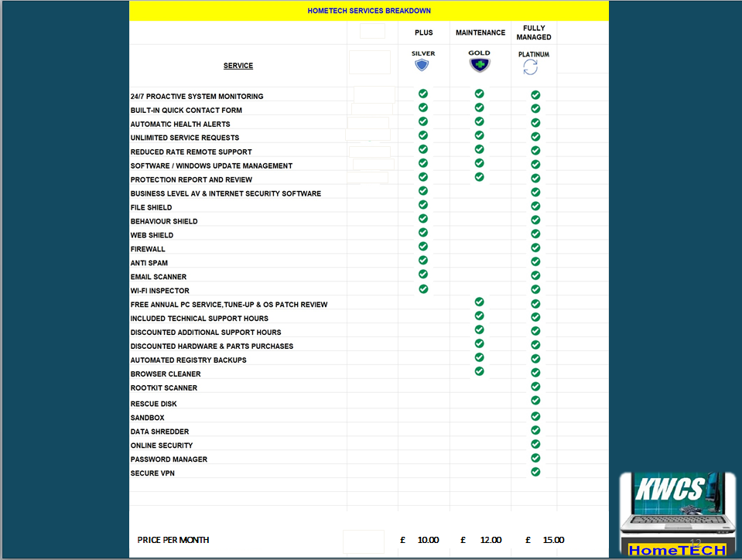Select Silver tick for 24/7 Proactive System Monitoring
This screenshot has height=560, width=742.
pos(423,94)
